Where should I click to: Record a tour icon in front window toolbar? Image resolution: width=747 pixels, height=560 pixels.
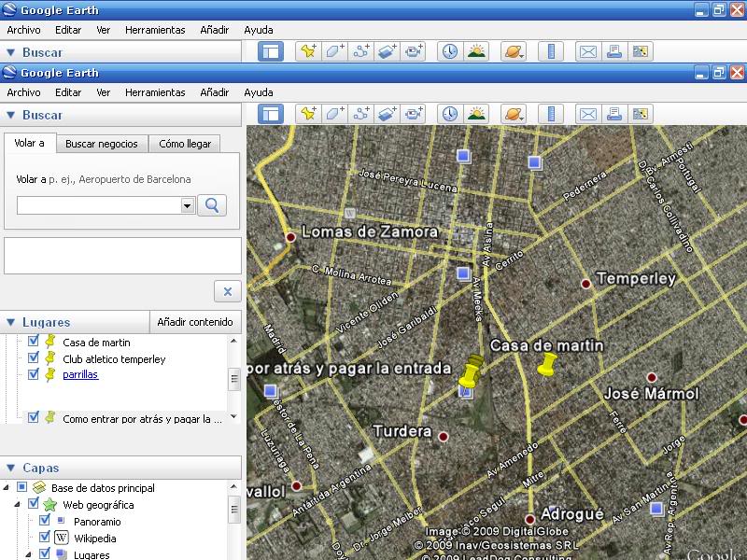[x=413, y=114]
